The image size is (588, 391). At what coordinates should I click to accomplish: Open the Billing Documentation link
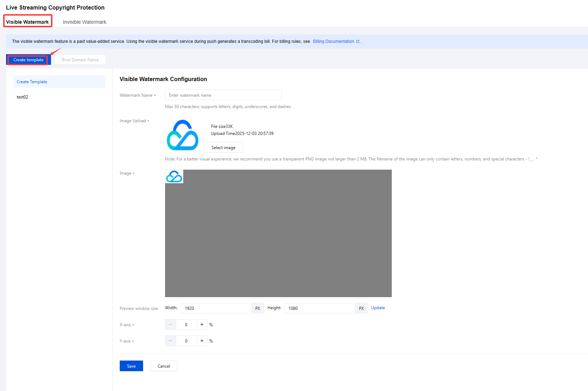coord(333,41)
